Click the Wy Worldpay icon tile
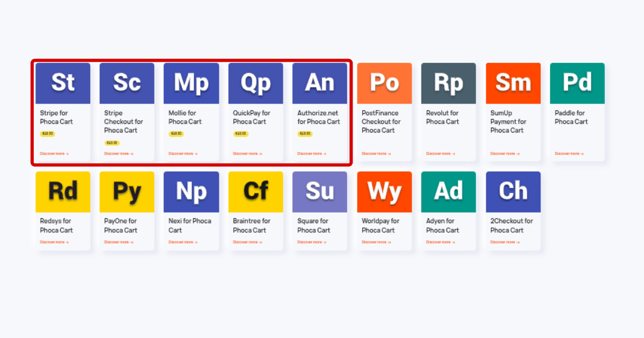Screen dimensions: 644x338 pos(384,192)
